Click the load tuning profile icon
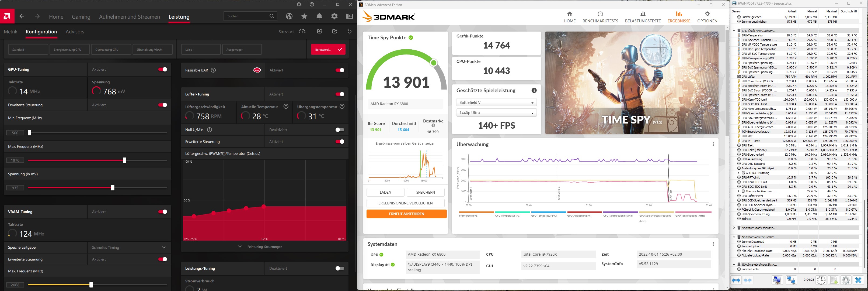Viewport: 868px width, 291px height. click(319, 31)
